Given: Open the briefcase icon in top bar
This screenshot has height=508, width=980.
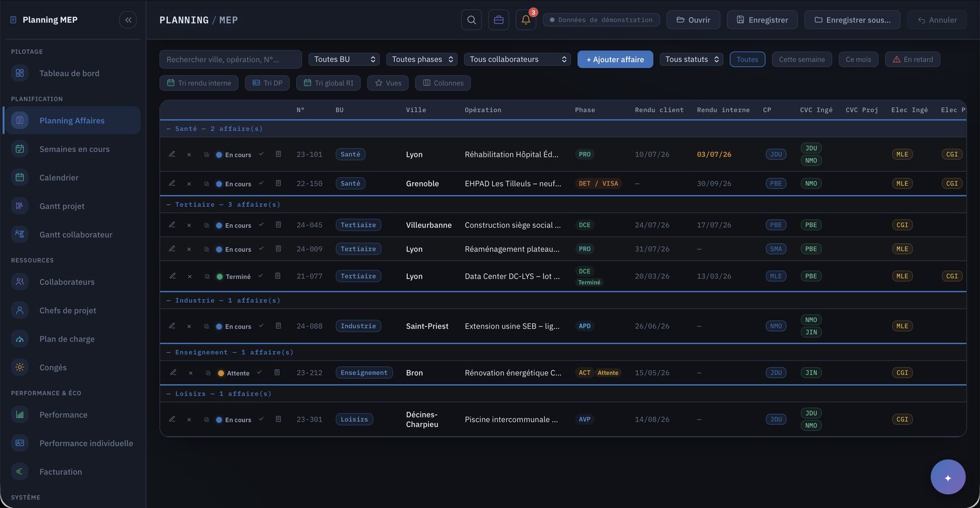Looking at the screenshot, I should coord(499,20).
